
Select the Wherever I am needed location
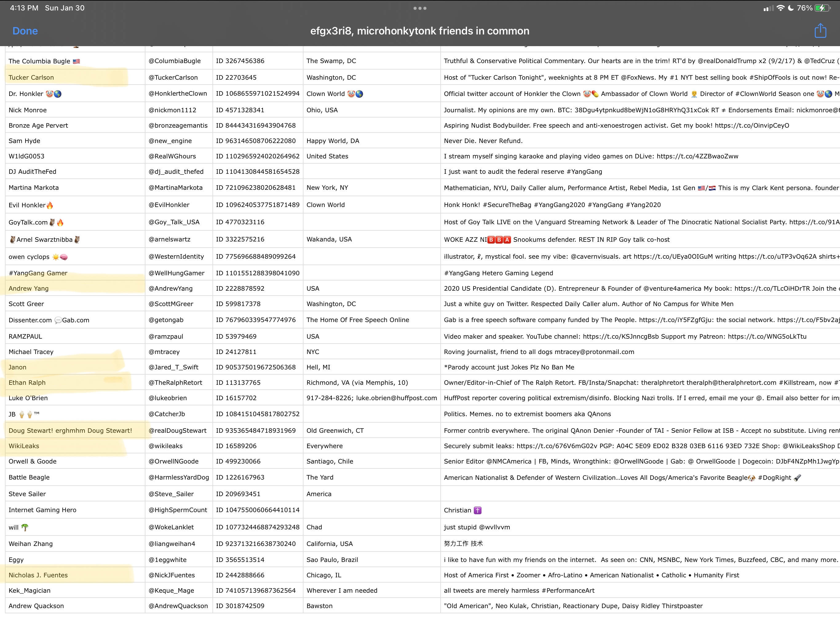coord(342,591)
